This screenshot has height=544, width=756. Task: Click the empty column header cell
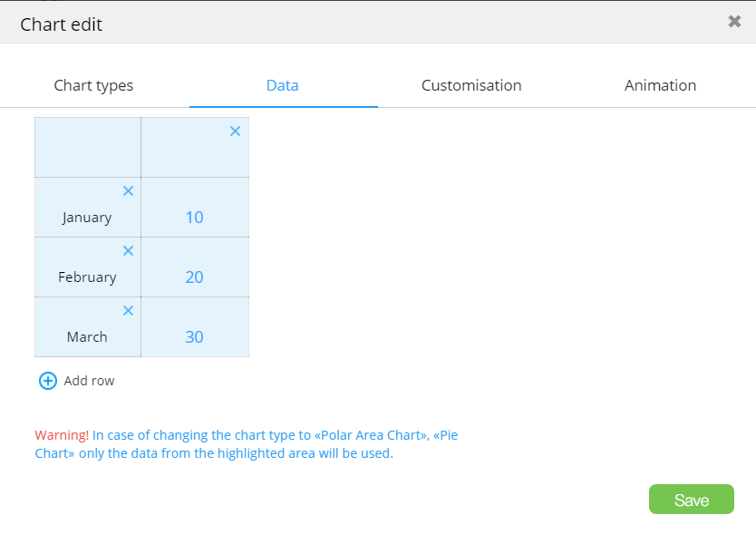tap(190, 154)
